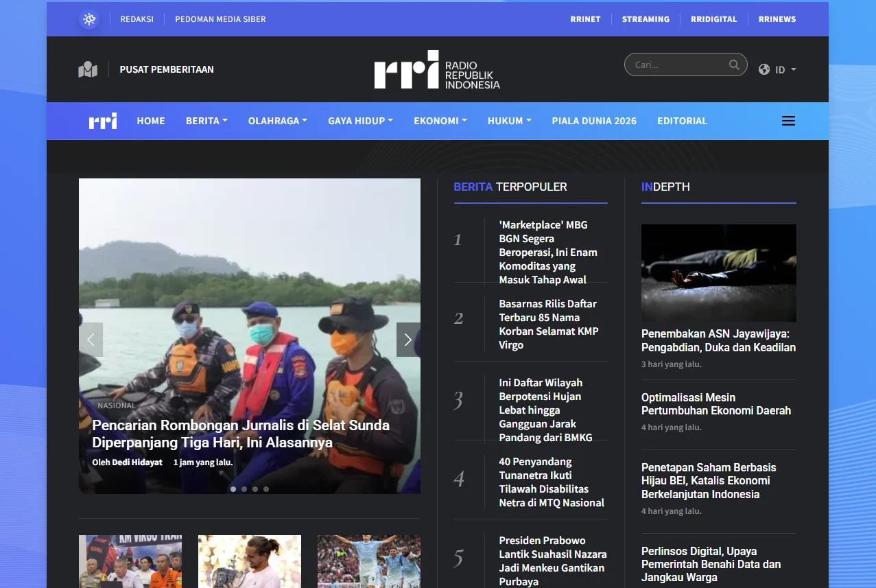Go to the previous carousel slide arrow
Viewport: 876px width, 588px height.
pyautogui.click(x=91, y=340)
